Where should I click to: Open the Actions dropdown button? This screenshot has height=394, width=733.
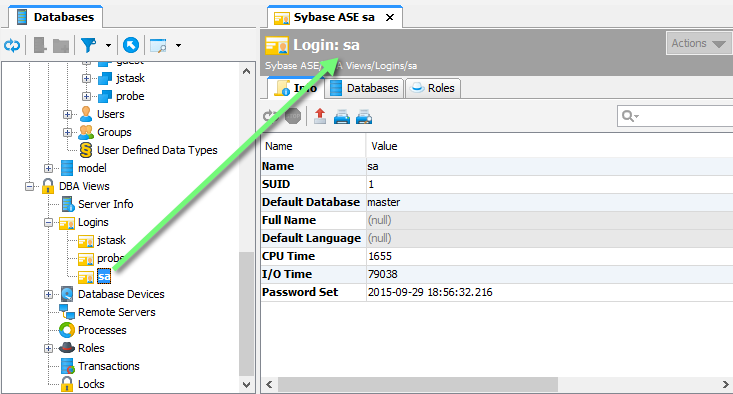[x=698, y=43]
